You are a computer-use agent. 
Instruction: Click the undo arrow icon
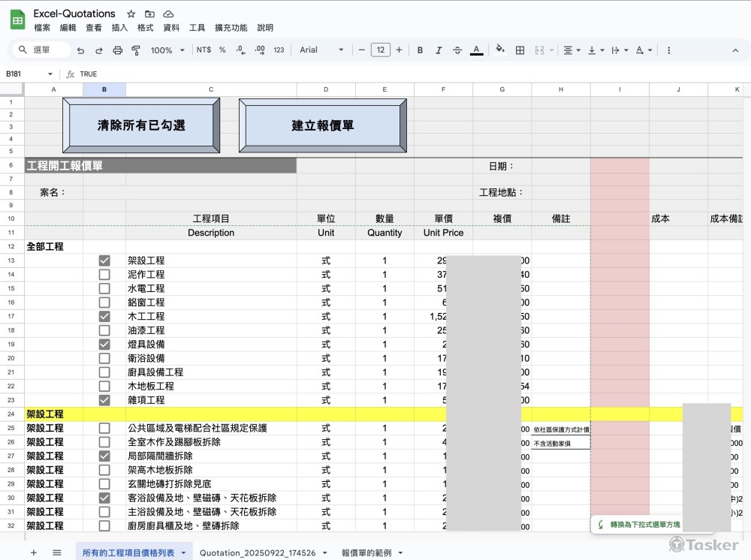80,50
